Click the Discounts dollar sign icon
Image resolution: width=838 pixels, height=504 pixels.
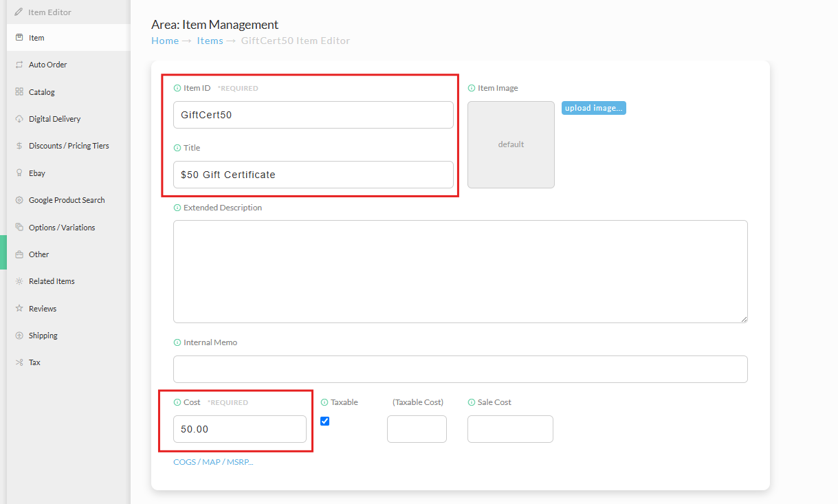(x=19, y=146)
